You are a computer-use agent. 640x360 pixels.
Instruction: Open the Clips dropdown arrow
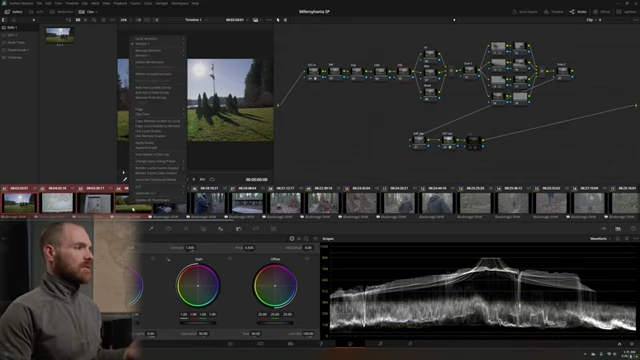(x=96, y=12)
